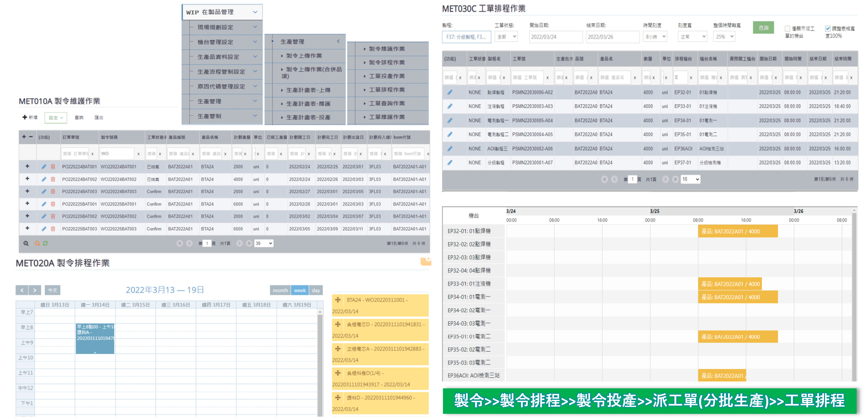
Task: Click the plus icon in MET010A grid header
Action: (24, 137)
